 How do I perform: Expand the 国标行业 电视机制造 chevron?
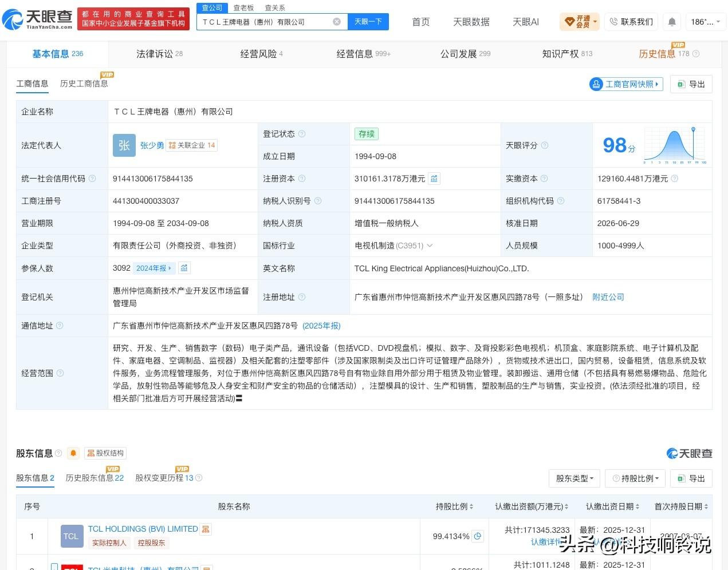[430, 246]
